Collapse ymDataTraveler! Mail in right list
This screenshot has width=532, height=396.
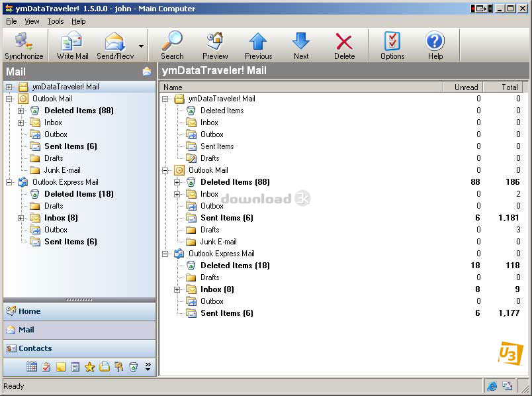pyautogui.click(x=165, y=99)
